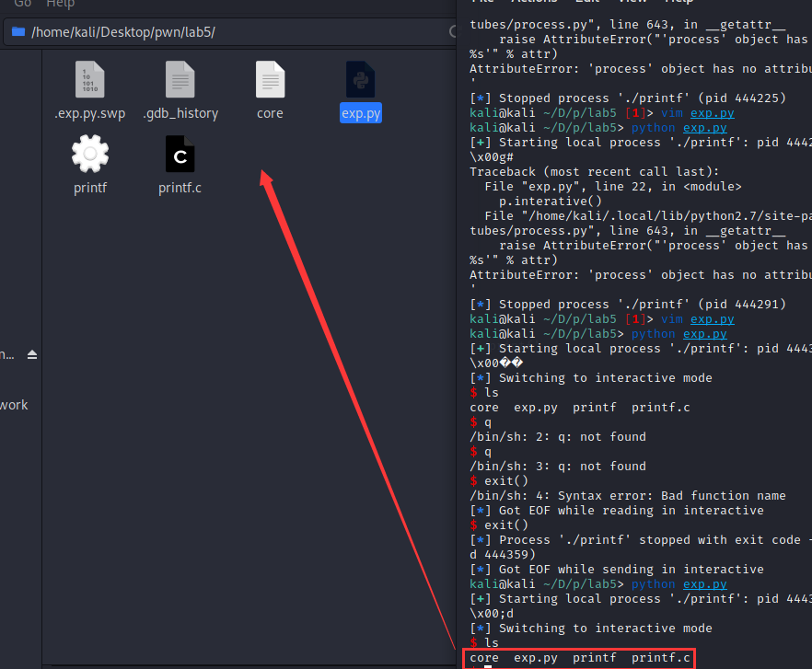Viewport: 812px width, 669px height.
Task: Click 'Got EOF while reading in interactive' line
Action: click(617, 510)
